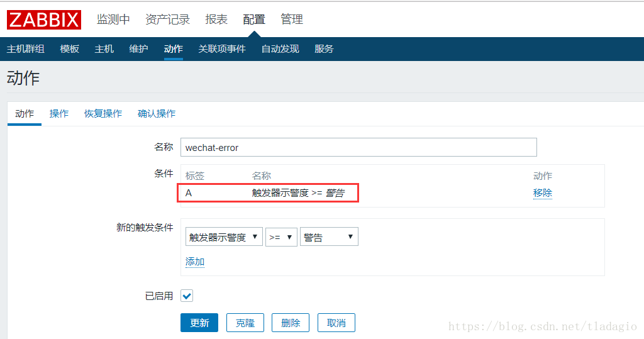Select the 管理 top menu
This screenshot has width=644, height=339.
(x=292, y=19)
